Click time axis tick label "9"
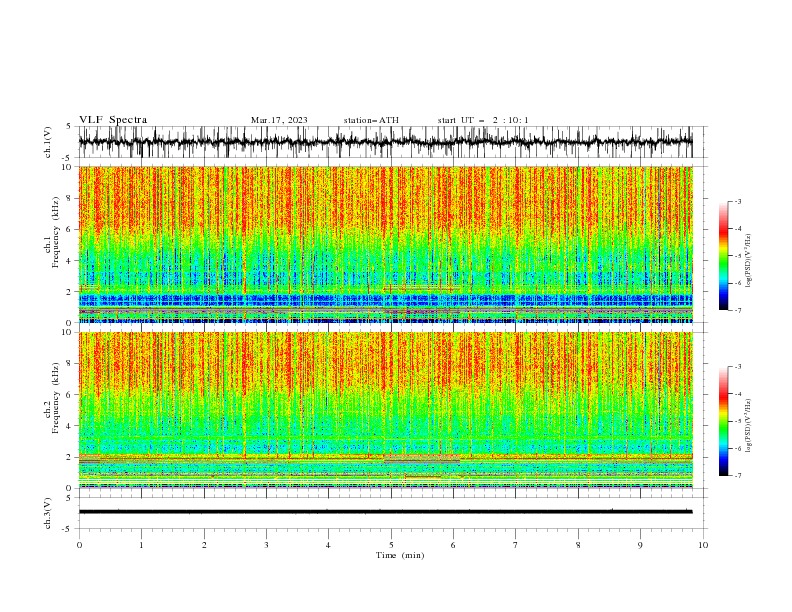Screen dimensions: 792x612 [x=640, y=545]
